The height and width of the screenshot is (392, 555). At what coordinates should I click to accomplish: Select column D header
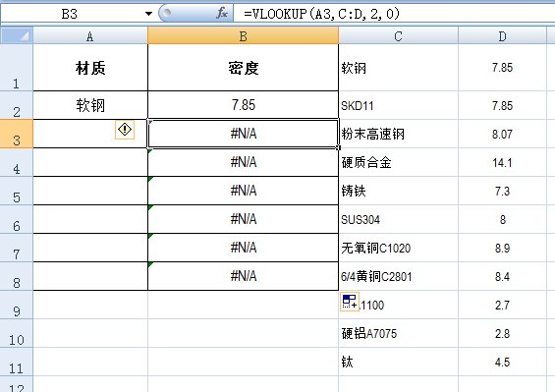[502, 35]
